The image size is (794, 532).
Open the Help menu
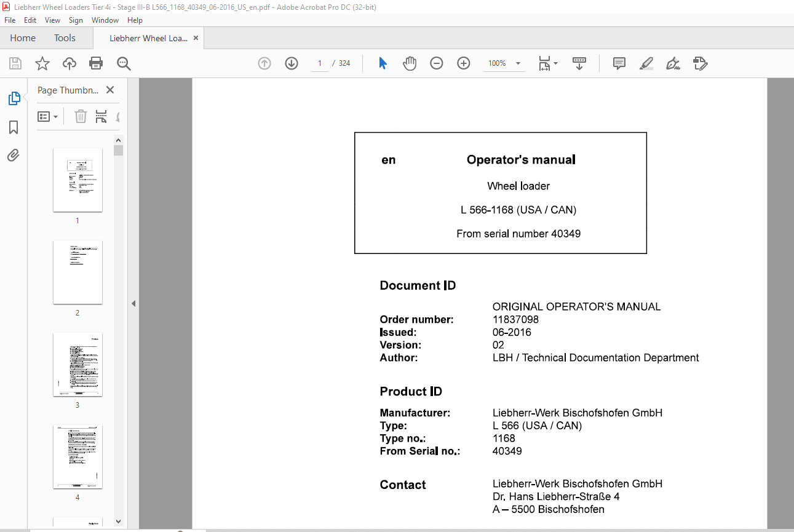(x=135, y=20)
